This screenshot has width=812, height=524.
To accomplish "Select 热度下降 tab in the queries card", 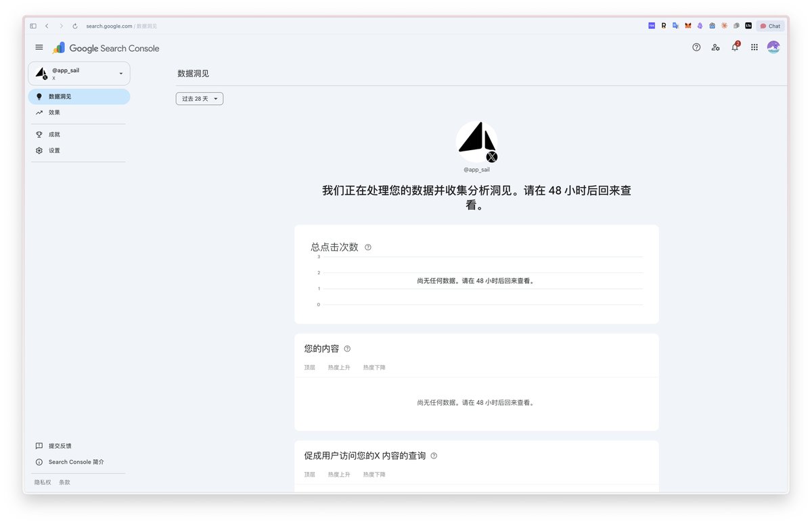I will [374, 475].
